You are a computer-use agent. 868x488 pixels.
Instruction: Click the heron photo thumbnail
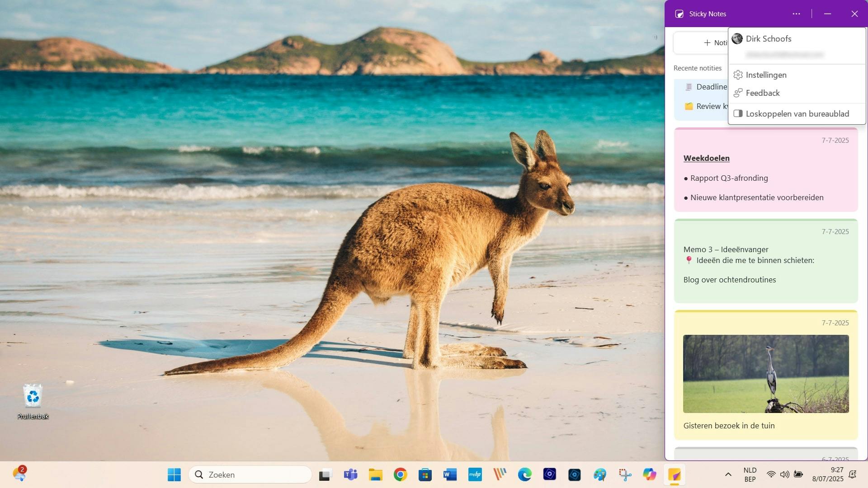pos(765,374)
